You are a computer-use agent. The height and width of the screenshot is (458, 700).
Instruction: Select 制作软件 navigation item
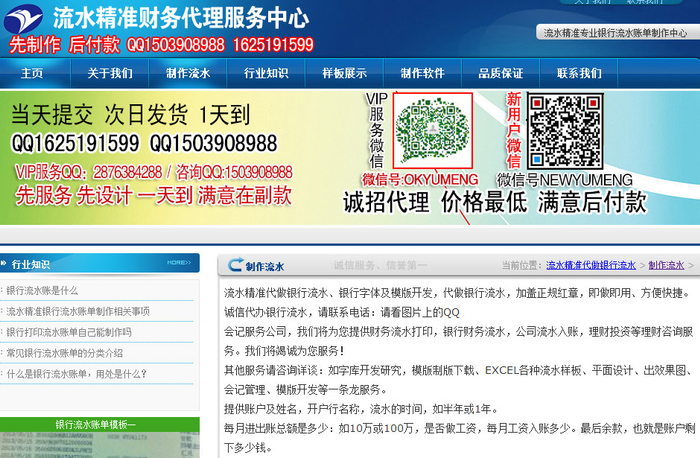pyautogui.click(x=422, y=73)
